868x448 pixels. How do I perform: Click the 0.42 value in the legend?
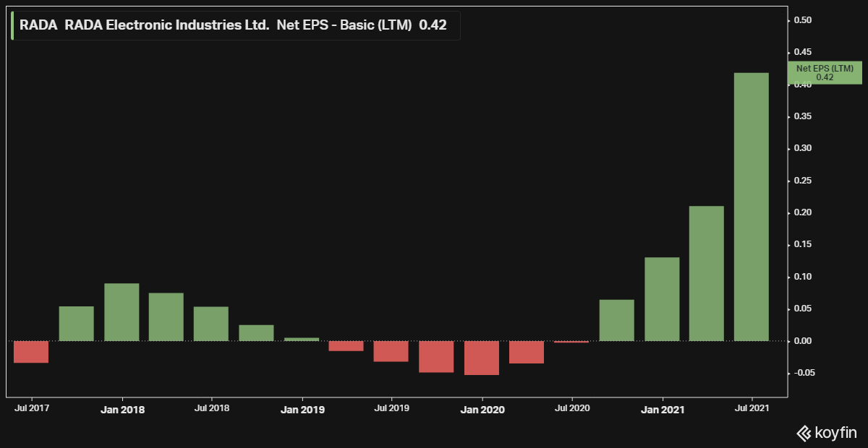coord(433,25)
